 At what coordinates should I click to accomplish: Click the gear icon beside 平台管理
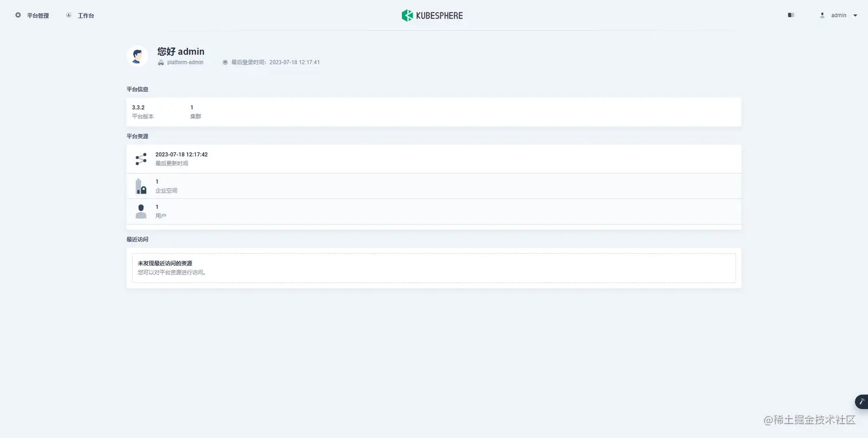(x=18, y=15)
